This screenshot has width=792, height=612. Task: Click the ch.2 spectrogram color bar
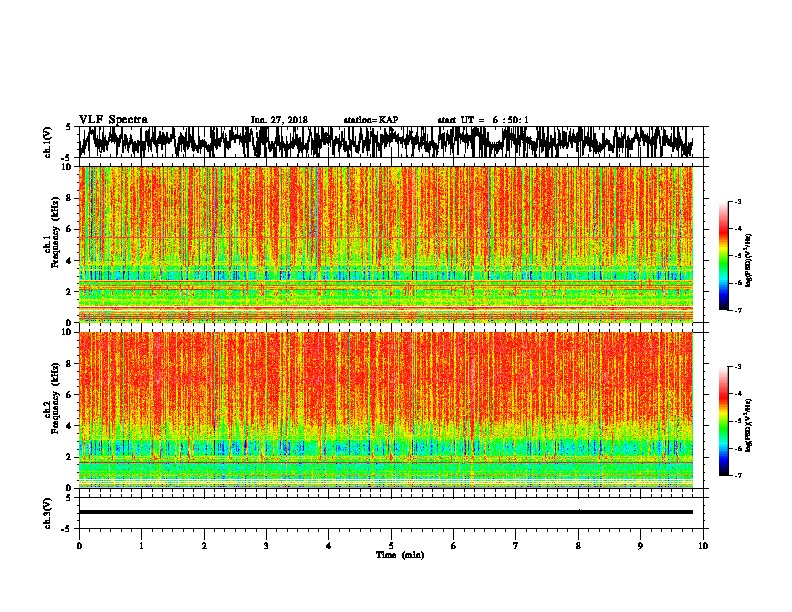point(723,421)
